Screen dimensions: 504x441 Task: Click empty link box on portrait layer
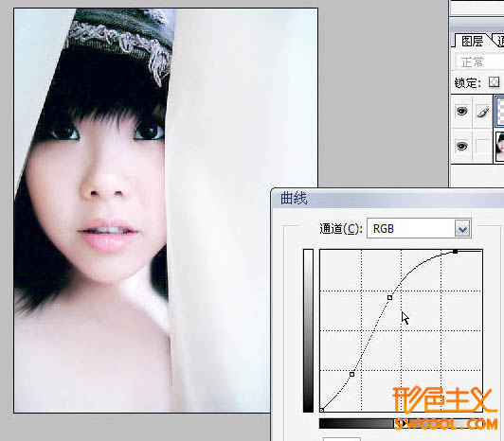(x=483, y=147)
